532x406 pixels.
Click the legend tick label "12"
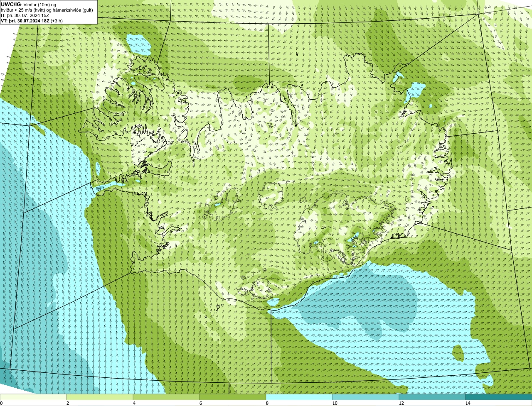[401, 403]
